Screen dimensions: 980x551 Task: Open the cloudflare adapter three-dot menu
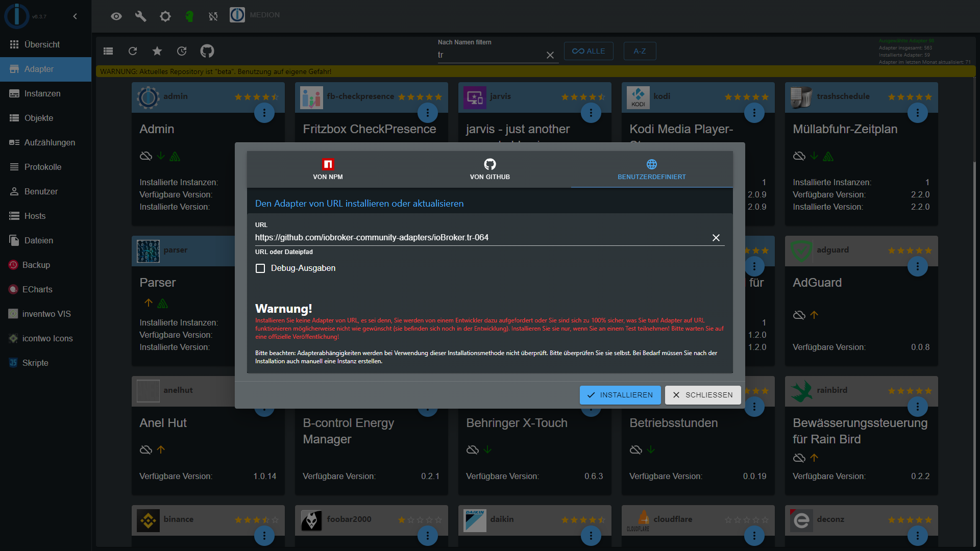[754, 536]
